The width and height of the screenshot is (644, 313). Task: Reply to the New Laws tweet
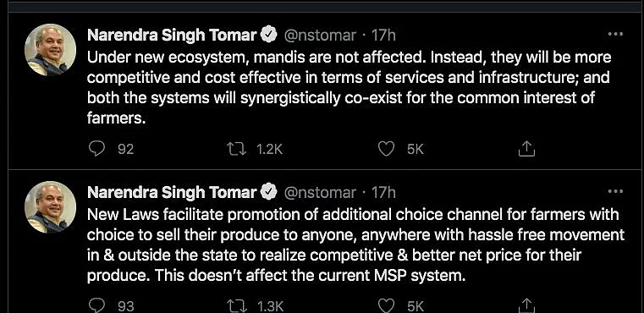tap(97, 305)
